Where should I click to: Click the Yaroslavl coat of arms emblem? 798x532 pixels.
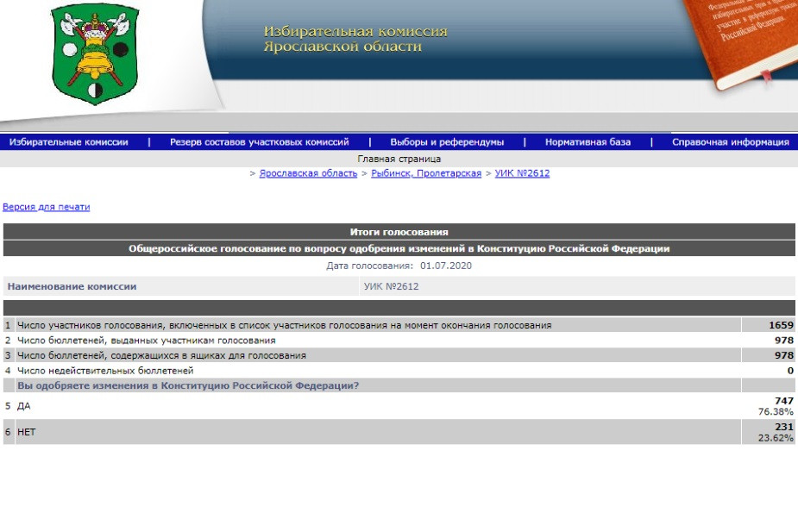pos(95,53)
